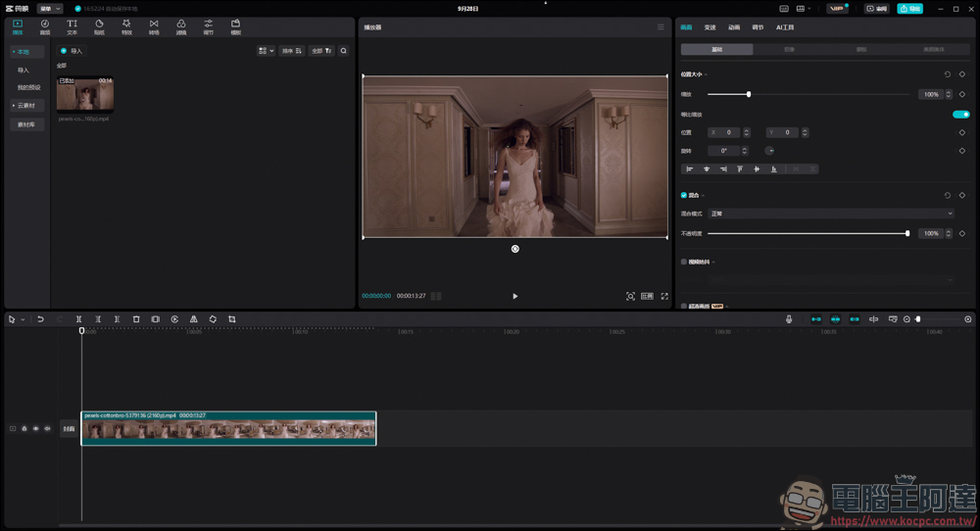The image size is (980, 531).
Task: Click the Undo arrow in timeline toolbar
Action: click(x=40, y=319)
